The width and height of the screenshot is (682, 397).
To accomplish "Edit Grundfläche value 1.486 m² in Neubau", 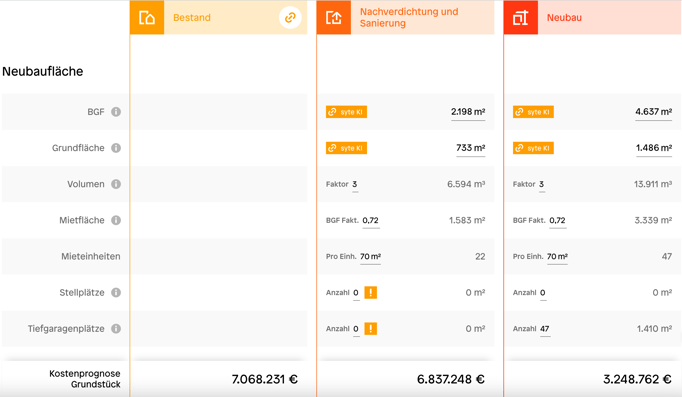I will (654, 148).
